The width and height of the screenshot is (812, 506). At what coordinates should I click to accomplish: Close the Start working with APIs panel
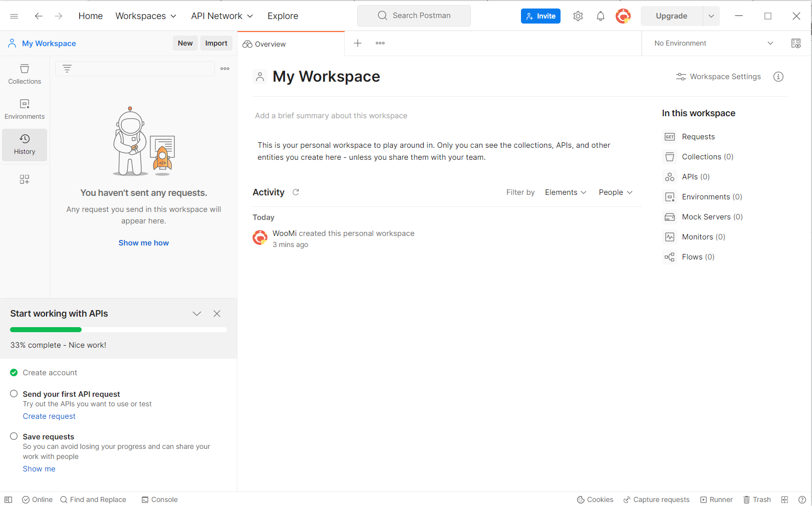tap(217, 314)
